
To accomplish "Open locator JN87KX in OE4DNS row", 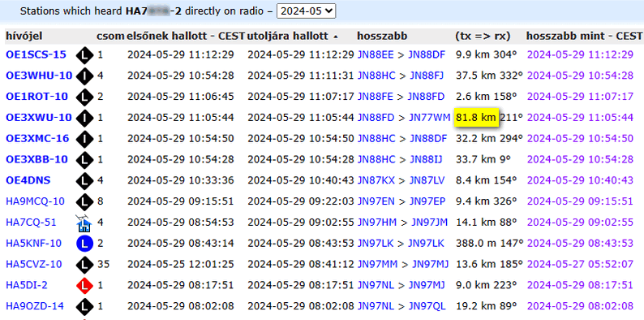I will [x=376, y=180].
